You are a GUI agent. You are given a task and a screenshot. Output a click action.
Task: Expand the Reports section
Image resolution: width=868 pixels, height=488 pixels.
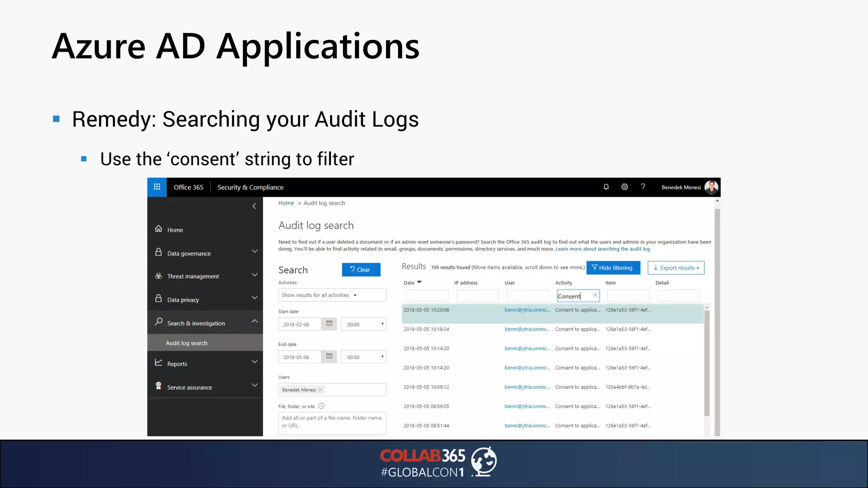255,362
